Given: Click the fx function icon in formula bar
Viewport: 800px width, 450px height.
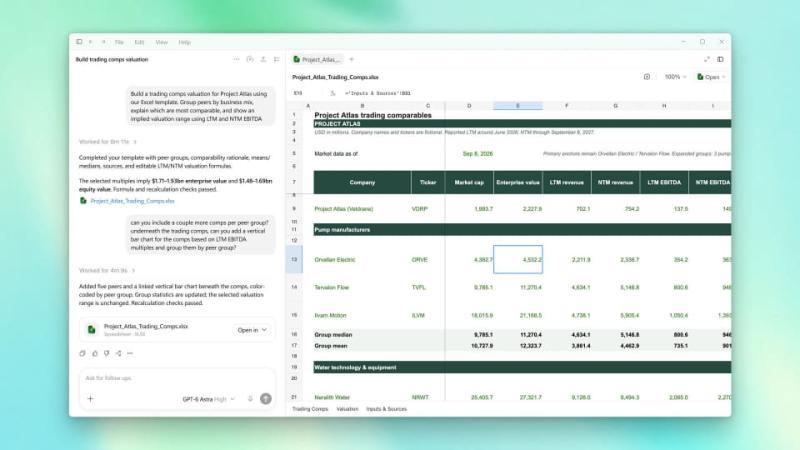Looking at the screenshot, I should (333, 93).
